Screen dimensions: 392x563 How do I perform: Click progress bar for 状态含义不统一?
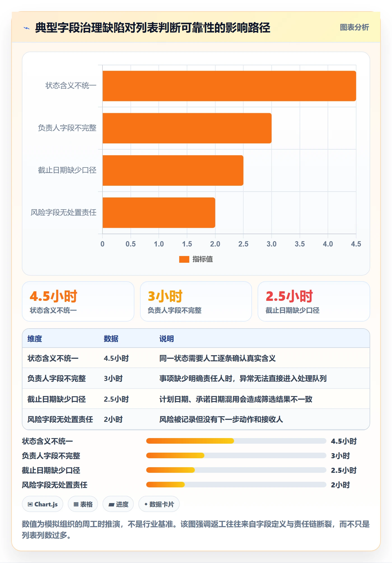tap(236, 441)
